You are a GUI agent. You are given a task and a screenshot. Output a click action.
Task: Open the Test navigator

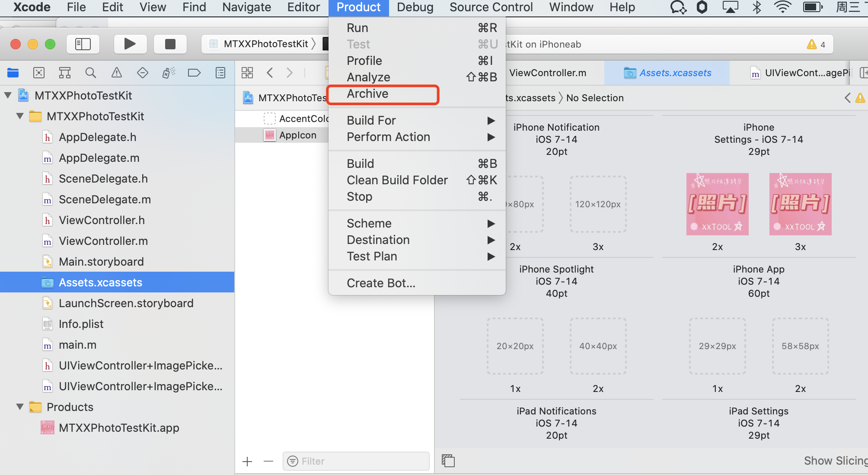point(143,73)
